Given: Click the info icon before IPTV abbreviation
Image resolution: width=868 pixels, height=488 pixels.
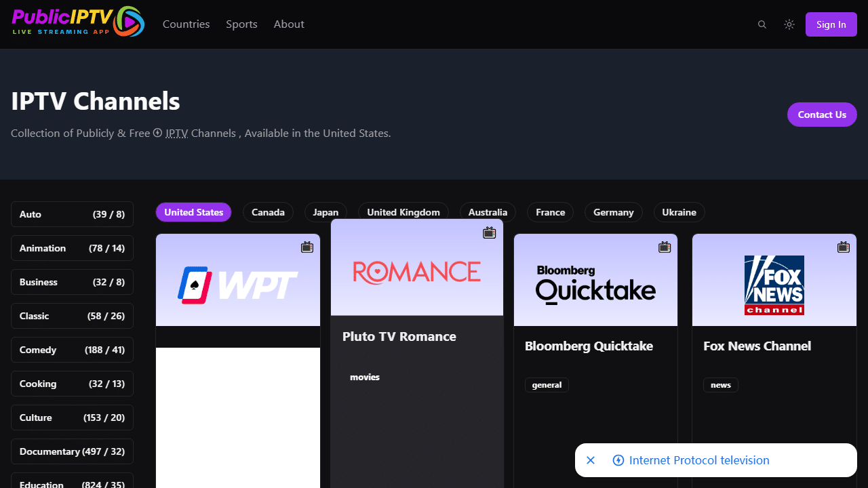Looking at the screenshot, I should [157, 133].
